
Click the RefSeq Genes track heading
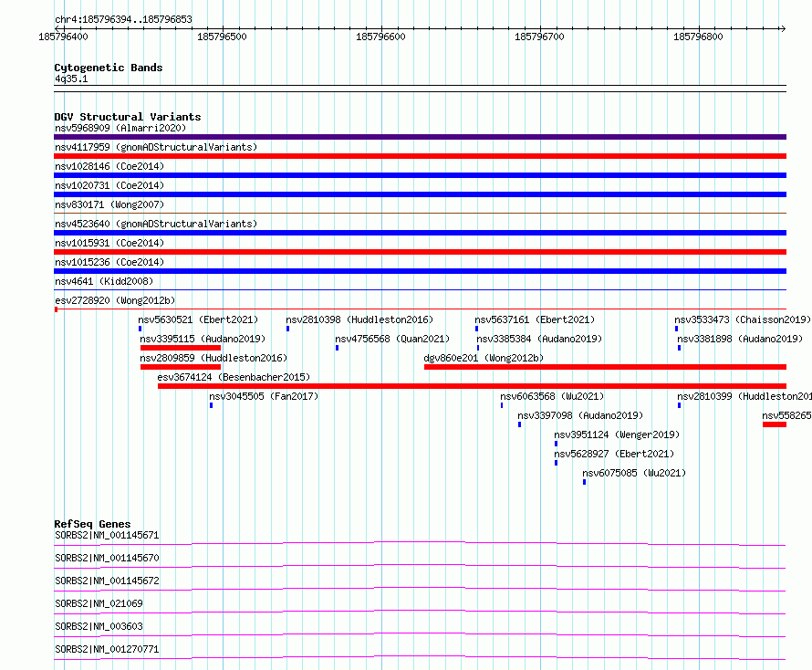92,524
